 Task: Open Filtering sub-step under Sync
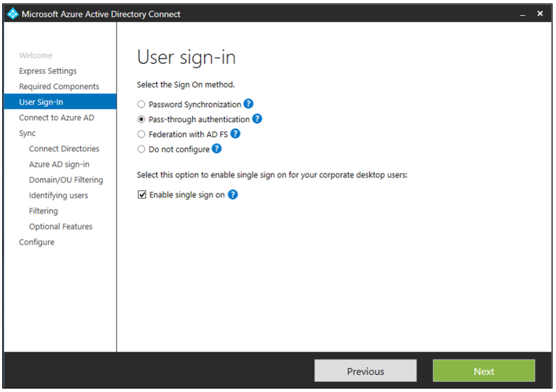point(43,211)
